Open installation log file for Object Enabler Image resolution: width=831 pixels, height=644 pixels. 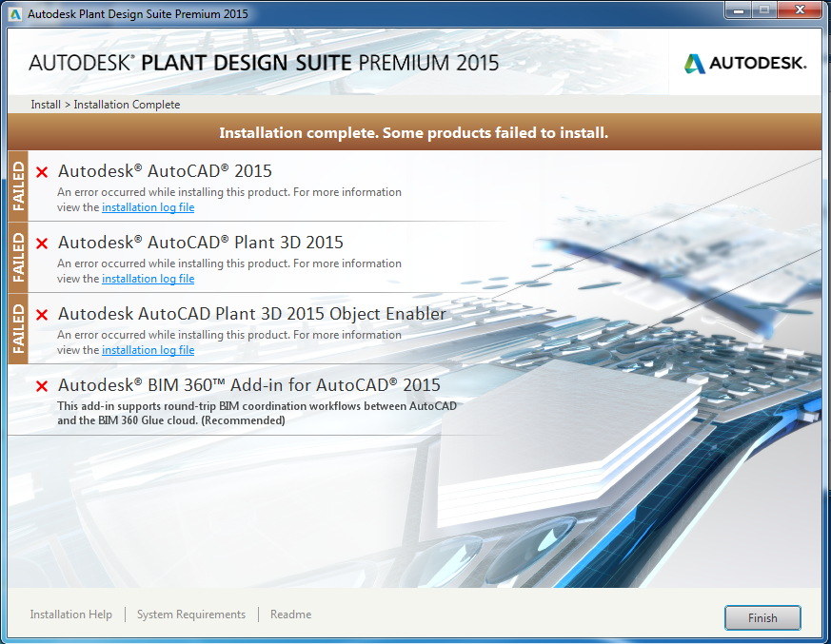pos(148,350)
